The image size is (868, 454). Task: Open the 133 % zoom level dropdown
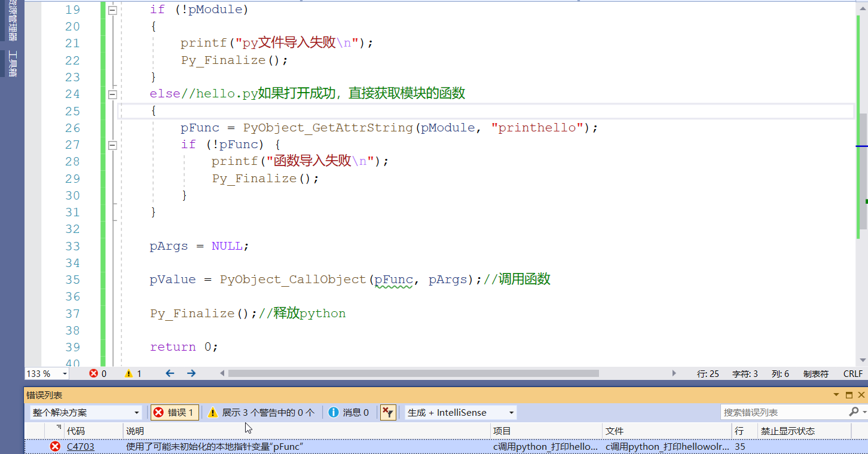tap(47, 374)
